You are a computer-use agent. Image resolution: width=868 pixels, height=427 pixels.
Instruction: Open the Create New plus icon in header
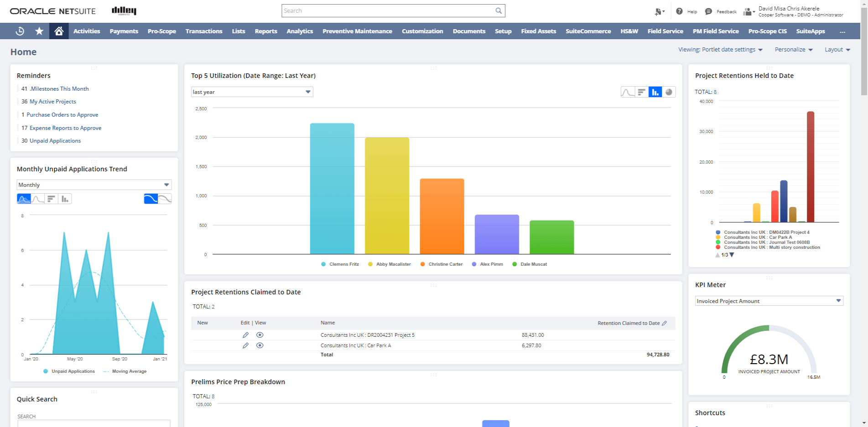[x=658, y=11]
